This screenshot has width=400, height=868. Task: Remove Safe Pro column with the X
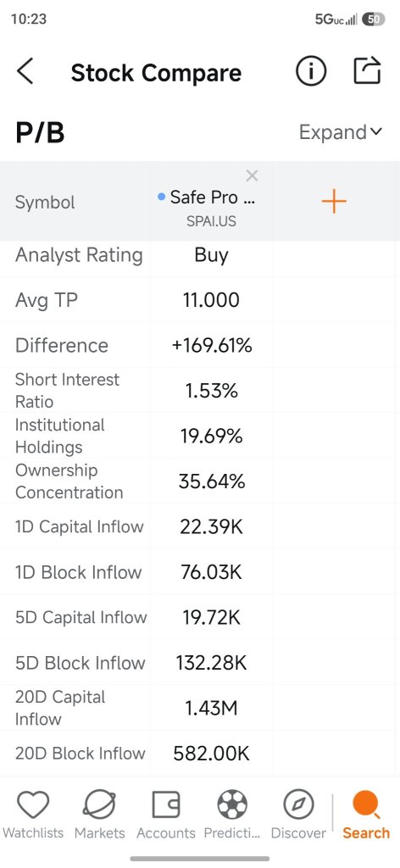252,176
